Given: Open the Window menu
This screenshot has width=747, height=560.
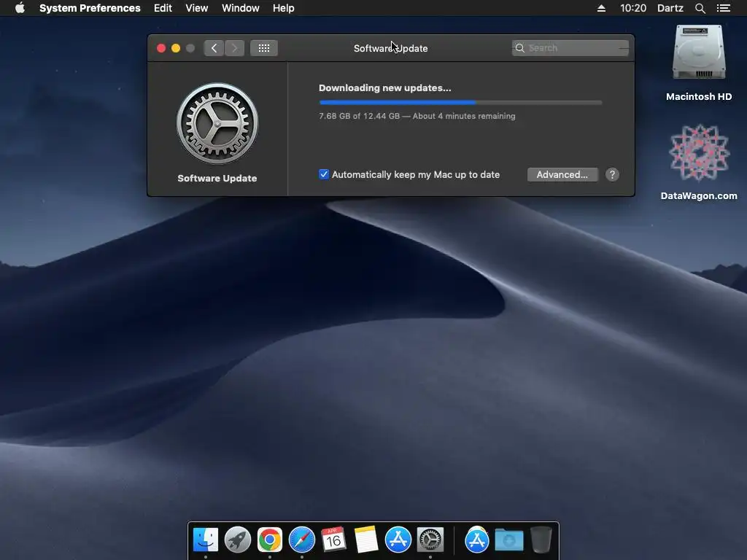Looking at the screenshot, I should tap(240, 8).
